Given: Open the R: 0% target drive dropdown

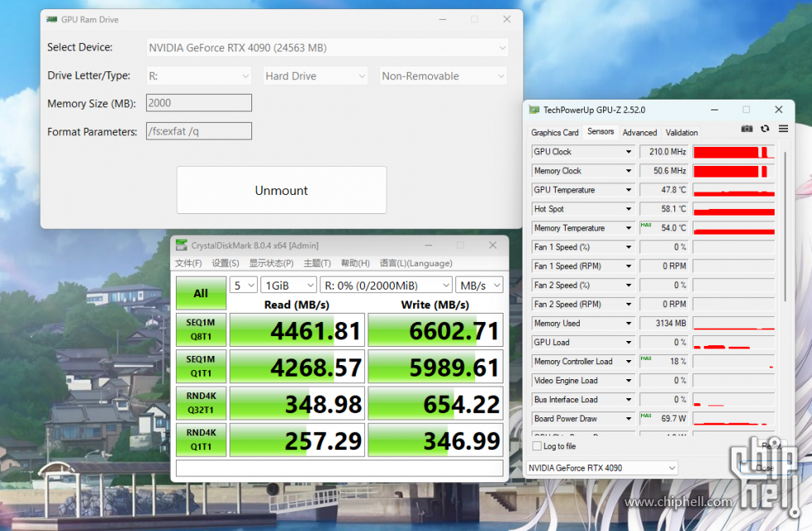Looking at the screenshot, I should pos(387,285).
